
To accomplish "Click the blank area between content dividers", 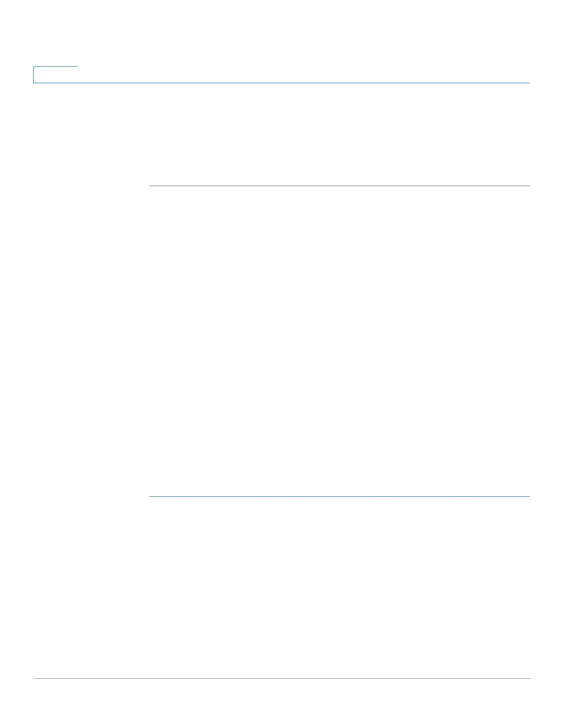I will [x=339, y=341].
